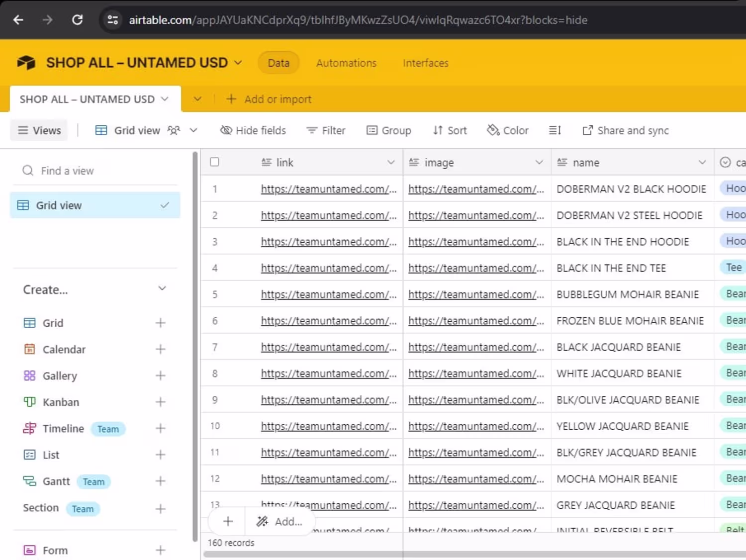Open the Filter toolbar option

[x=326, y=130]
